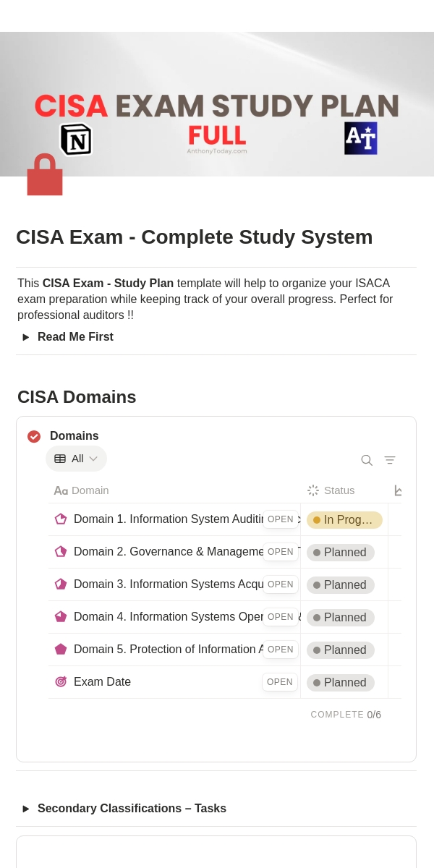
Task: Open search in Domains database
Action: click(367, 460)
